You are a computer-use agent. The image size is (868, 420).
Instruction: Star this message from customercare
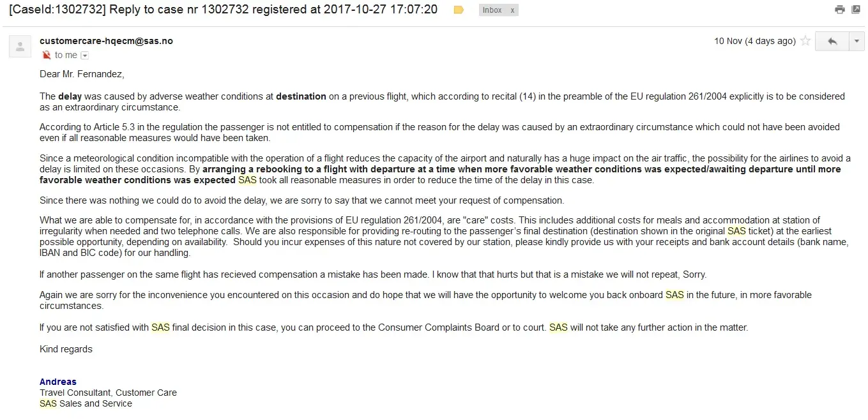pyautogui.click(x=805, y=41)
